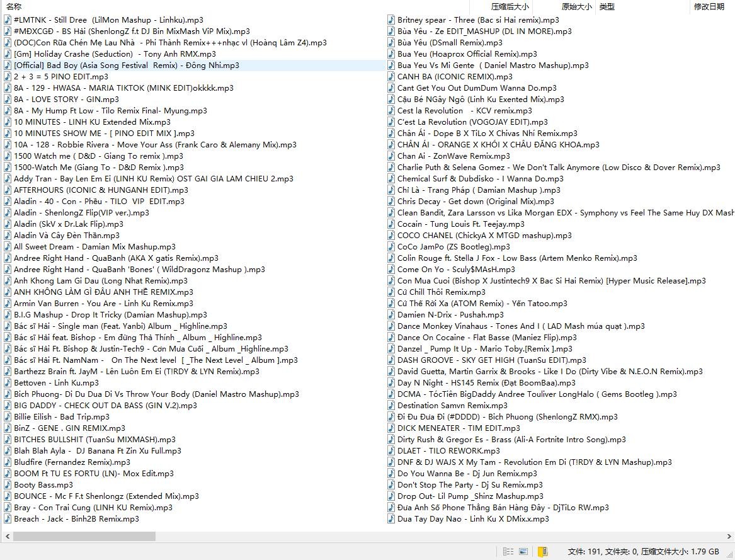
Task: Click the icon beside Bettoven - Linh Ku.mp3
Action: [8, 383]
